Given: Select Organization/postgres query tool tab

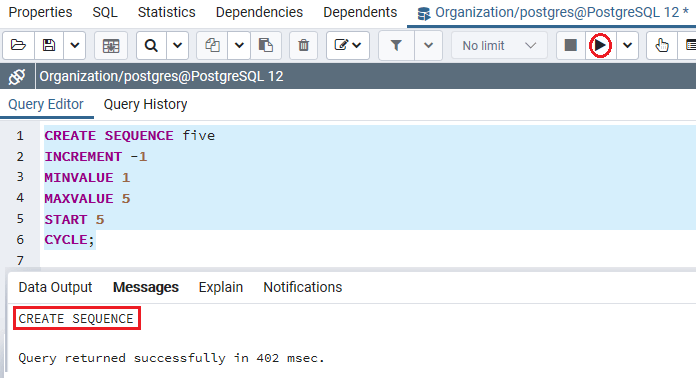Looking at the screenshot, I should coord(552,13).
